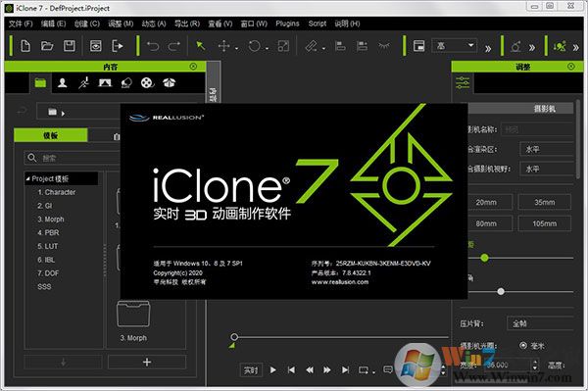Click the Modify sliders icon in adjust panel

(x=463, y=82)
